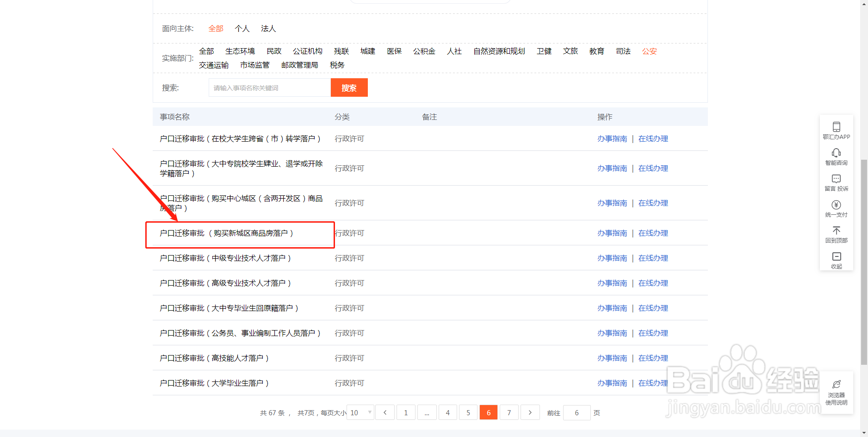Screen dimensions: 868x437
Task: Jump to page 7 in pagination
Action: (x=509, y=412)
